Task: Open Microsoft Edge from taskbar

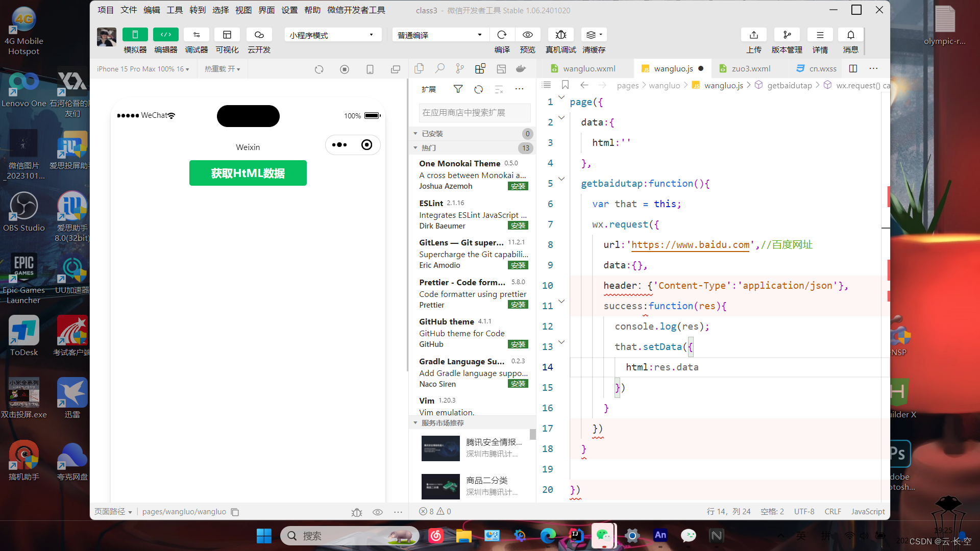Action: click(548, 536)
